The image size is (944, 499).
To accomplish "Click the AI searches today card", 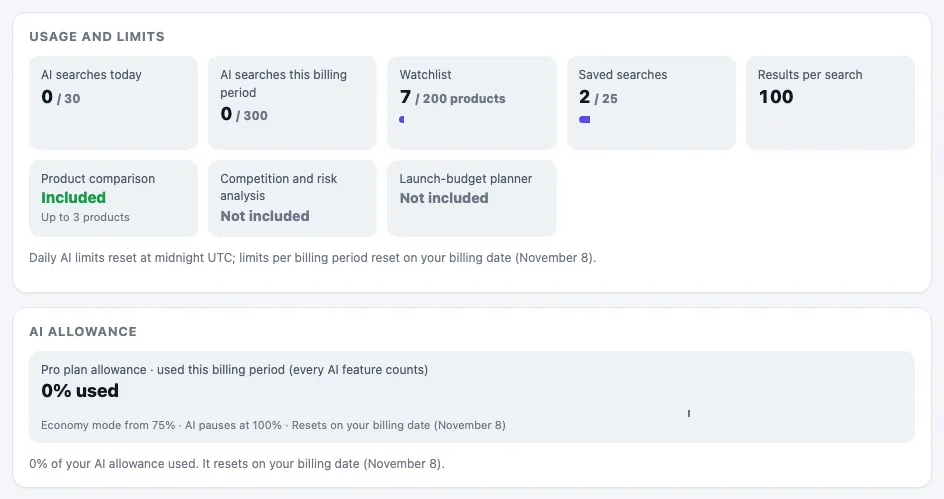I will [x=113, y=103].
